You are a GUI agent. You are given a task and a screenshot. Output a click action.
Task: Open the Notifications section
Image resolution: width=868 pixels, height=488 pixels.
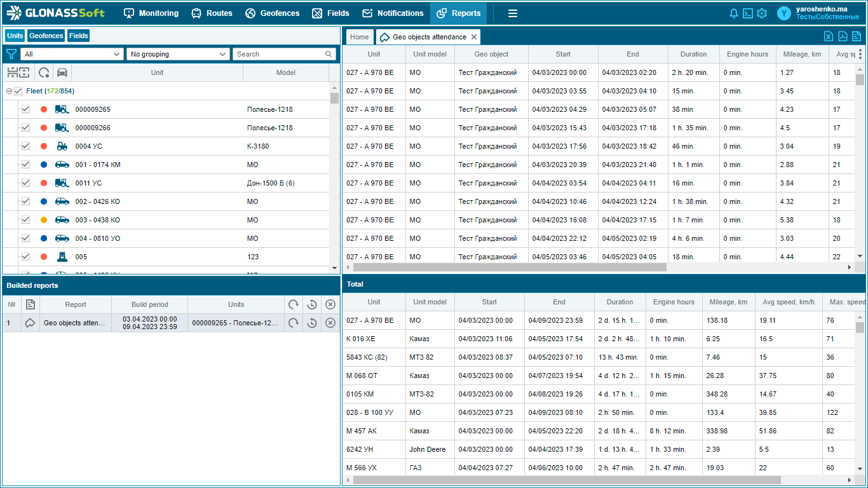pos(393,13)
